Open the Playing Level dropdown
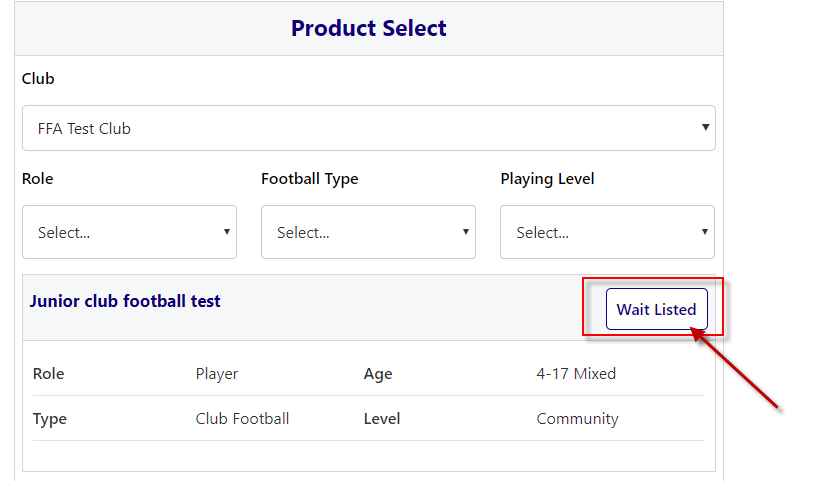This screenshot has height=481, width=825. tap(607, 232)
